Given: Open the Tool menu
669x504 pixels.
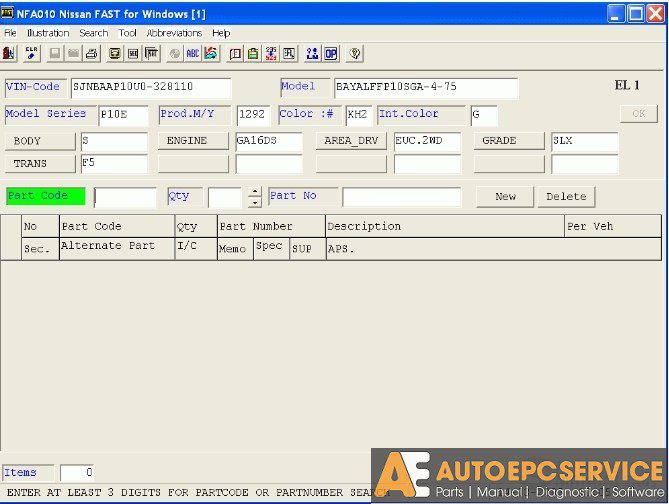Looking at the screenshot, I should click(x=127, y=33).
